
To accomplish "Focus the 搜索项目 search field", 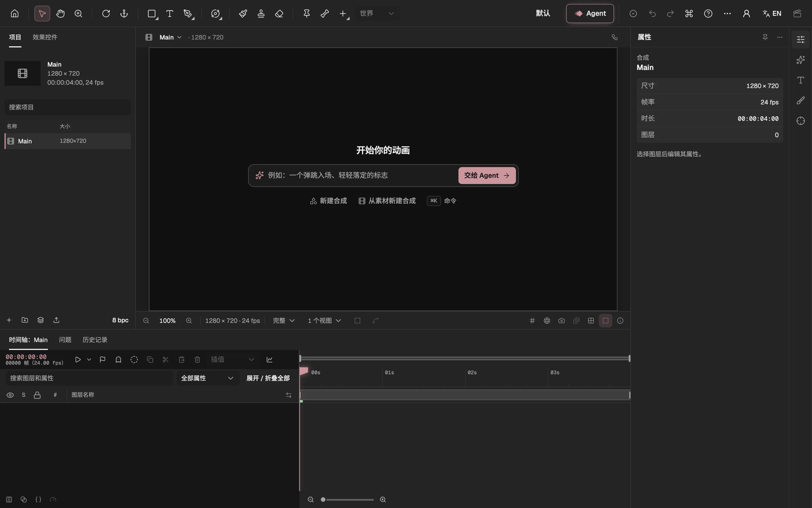I will click(67, 107).
